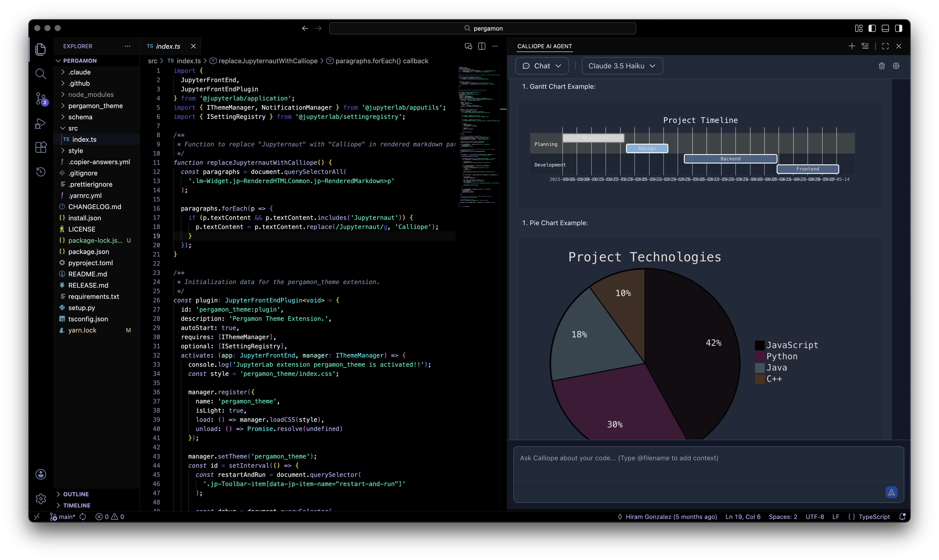The height and width of the screenshot is (560, 939).
Task: Expand the pergamon_theme folder
Action: point(97,106)
